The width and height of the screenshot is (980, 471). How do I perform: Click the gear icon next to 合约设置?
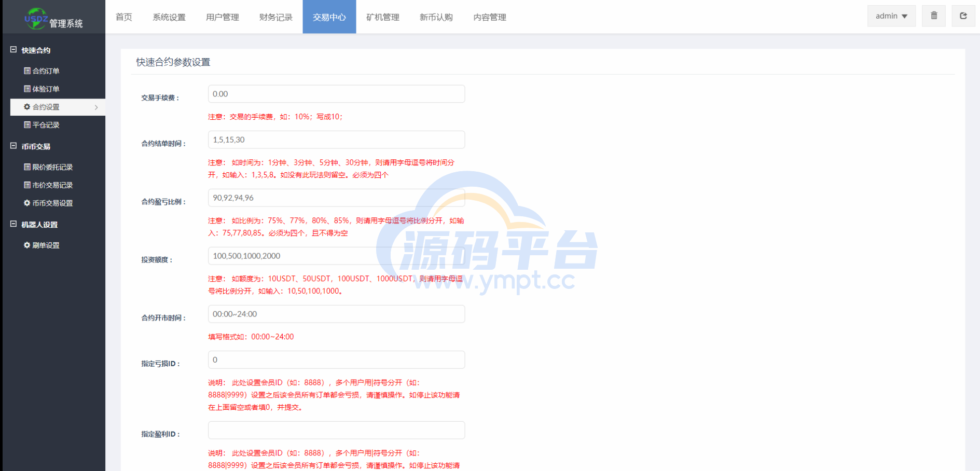click(27, 107)
